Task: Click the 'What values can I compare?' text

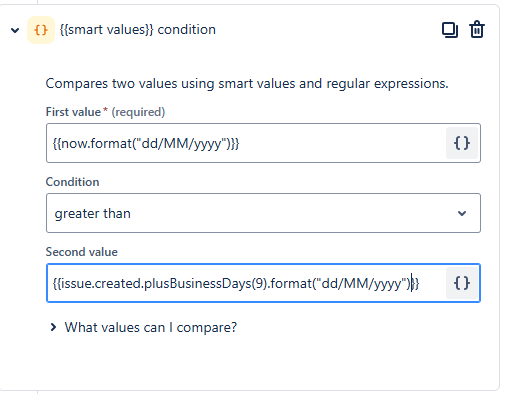Action: [x=151, y=327]
